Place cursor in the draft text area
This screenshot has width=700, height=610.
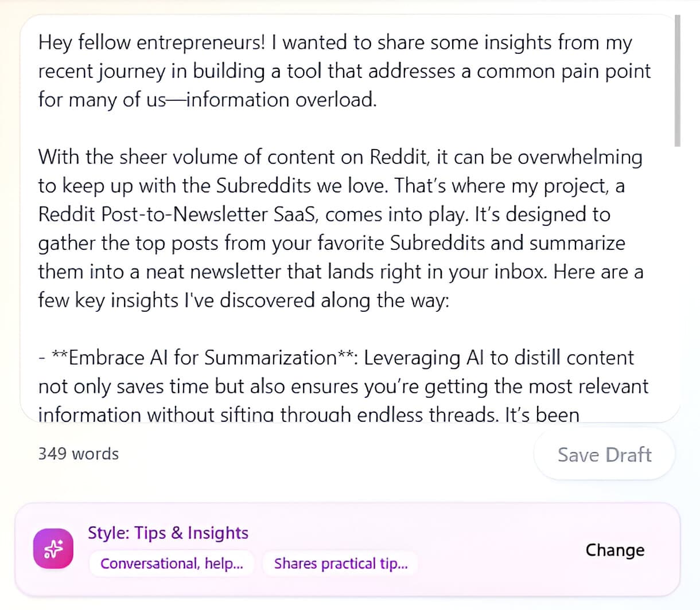click(344, 229)
